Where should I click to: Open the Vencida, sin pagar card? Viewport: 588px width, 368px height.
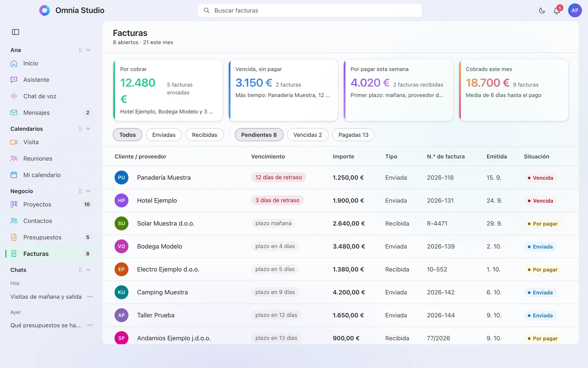pos(283,90)
